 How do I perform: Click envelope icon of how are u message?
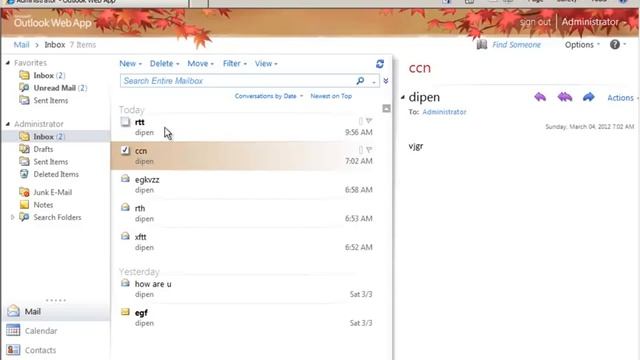125,283
